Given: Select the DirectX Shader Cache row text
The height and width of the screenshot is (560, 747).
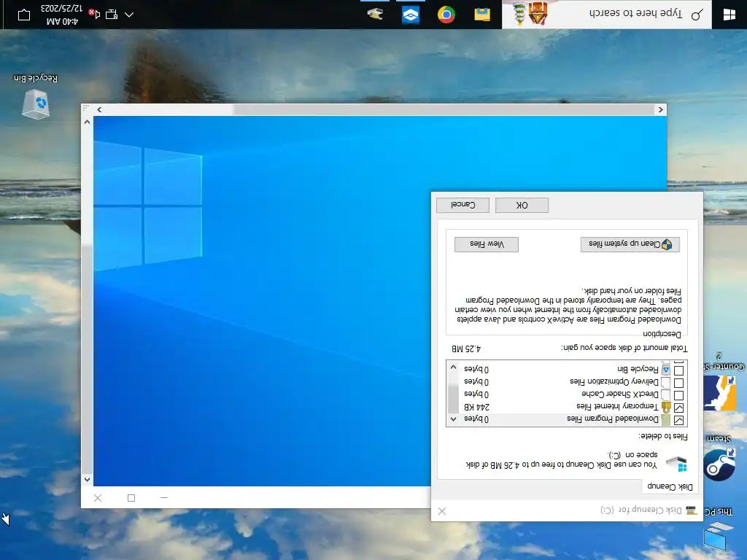Looking at the screenshot, I should [x=620, y=394].
